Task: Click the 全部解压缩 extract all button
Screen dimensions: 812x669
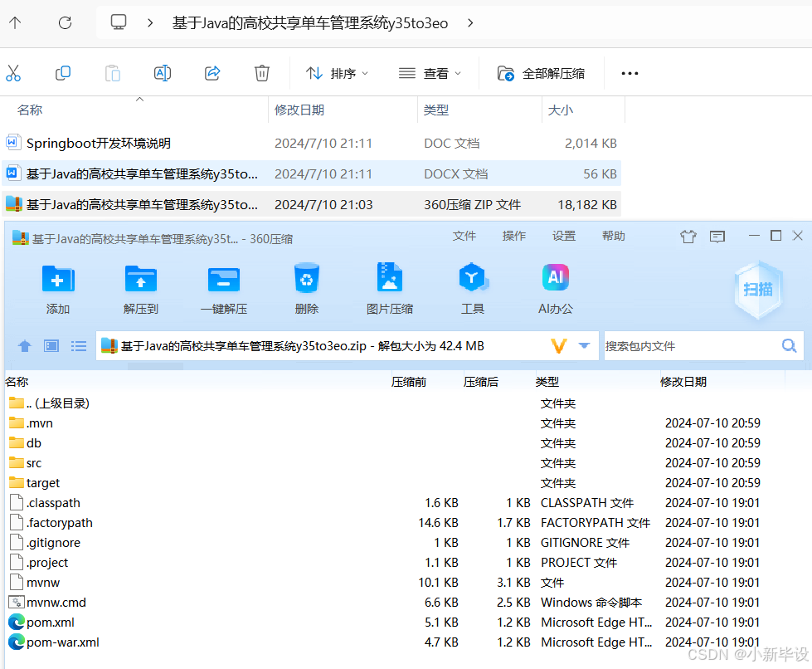Action: [x=539, y=73]
